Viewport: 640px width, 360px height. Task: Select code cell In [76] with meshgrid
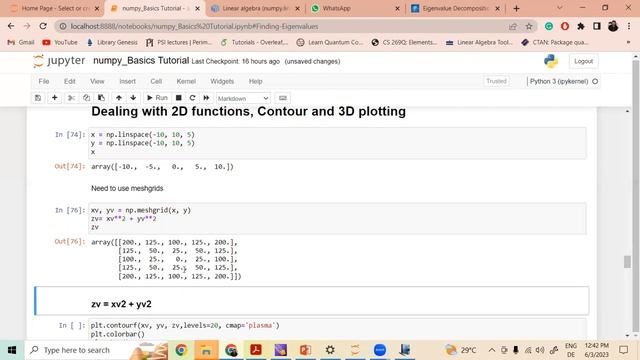(338, 218)
